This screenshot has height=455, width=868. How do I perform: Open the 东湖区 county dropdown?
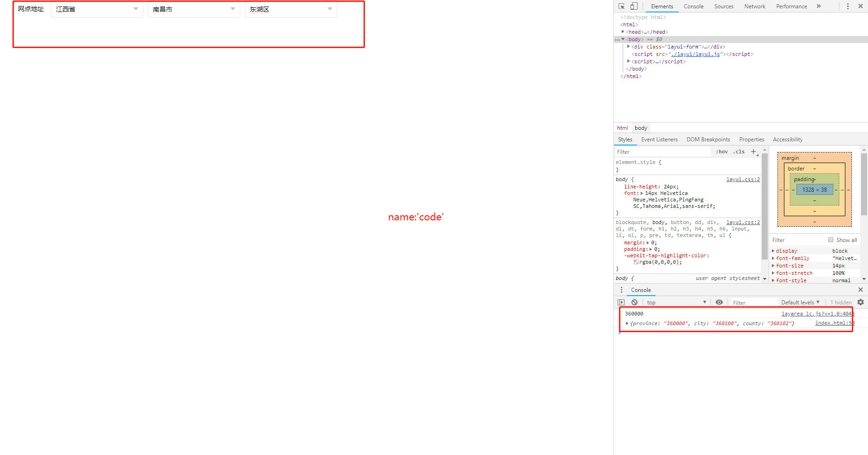point(291,9)
